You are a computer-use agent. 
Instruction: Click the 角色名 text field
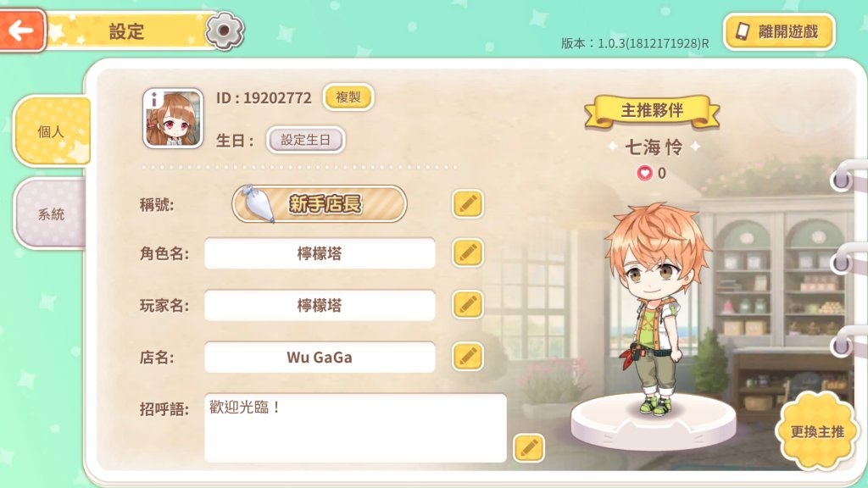tap(320, 253)
